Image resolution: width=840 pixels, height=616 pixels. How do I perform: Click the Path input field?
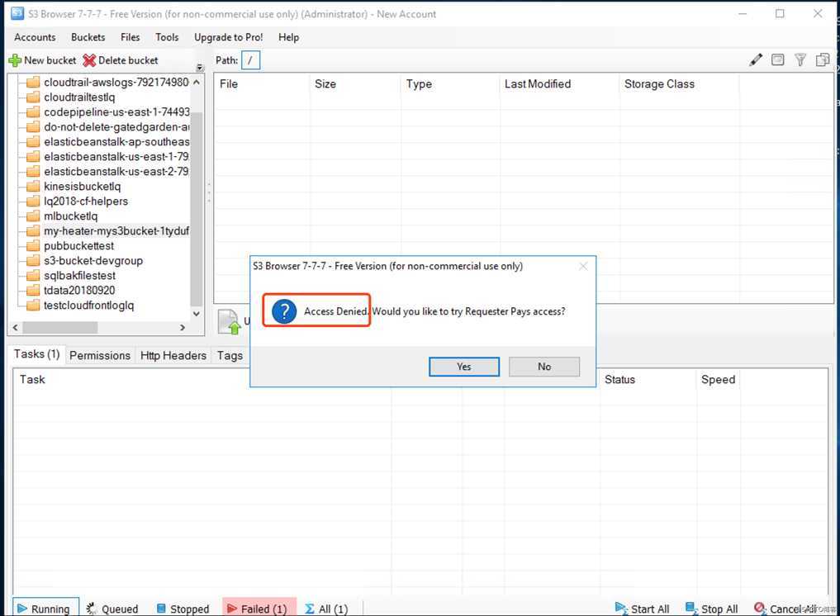pyautogui.click(x=251, y=60)
